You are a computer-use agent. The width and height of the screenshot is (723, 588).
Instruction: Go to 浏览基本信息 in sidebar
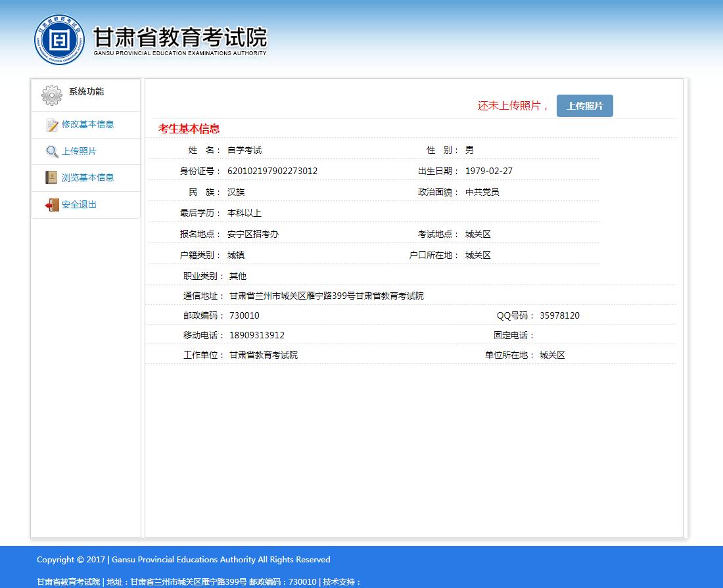pyautogui.click(x=87, y=177)
